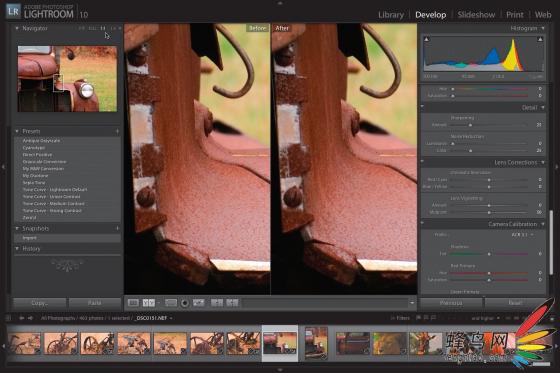Image resolution: width=560 pixels, height=373 pixels.
Task: Click the add preset plus icon
Action: tap(117, 131)
